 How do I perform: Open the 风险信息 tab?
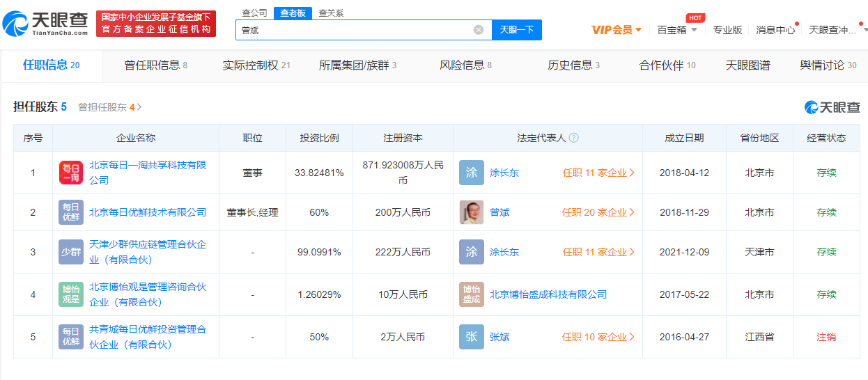tap(465, 65)
